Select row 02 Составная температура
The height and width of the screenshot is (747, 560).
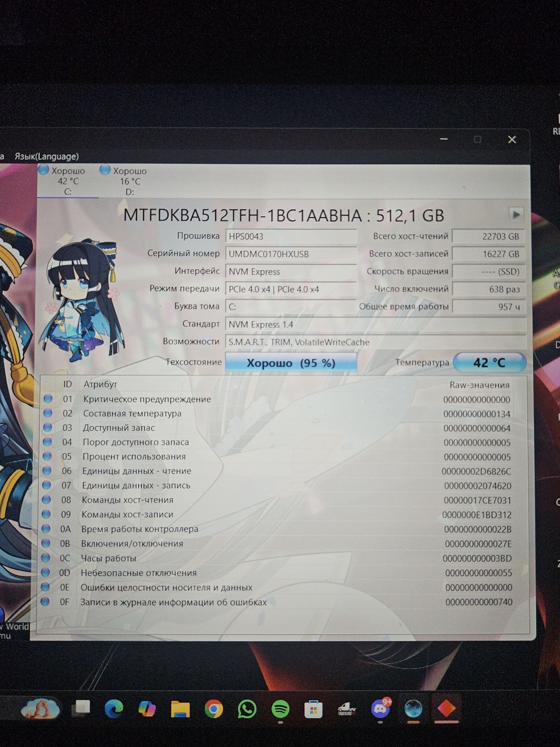284,413
